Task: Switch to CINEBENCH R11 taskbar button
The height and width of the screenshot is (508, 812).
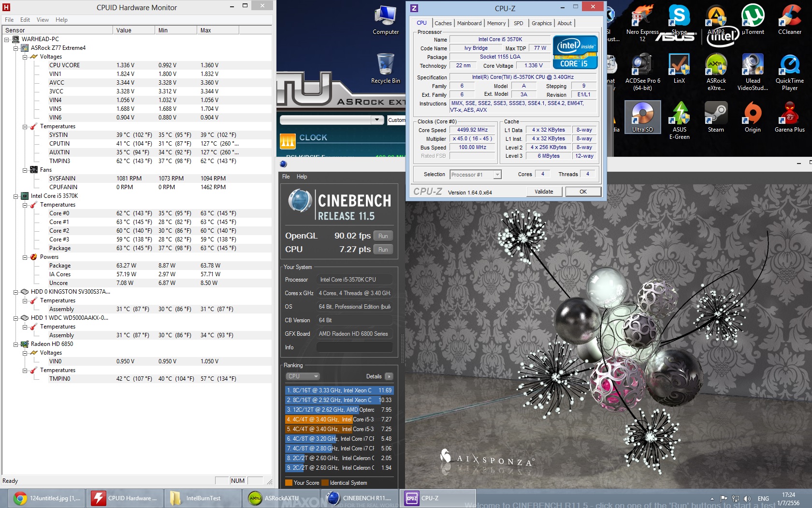Action: pyautogui.click(x=360, y=498)
